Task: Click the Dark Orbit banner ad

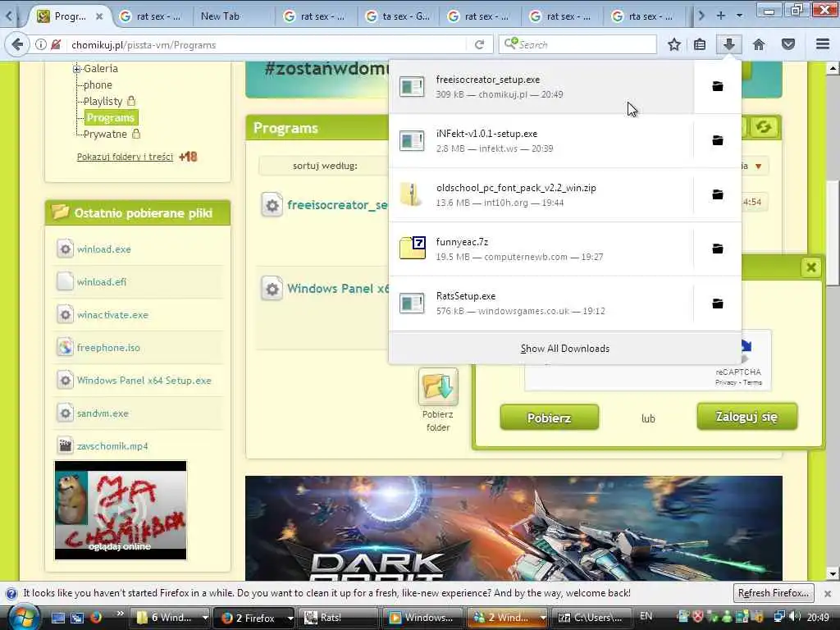Action: tap(514, 528)
